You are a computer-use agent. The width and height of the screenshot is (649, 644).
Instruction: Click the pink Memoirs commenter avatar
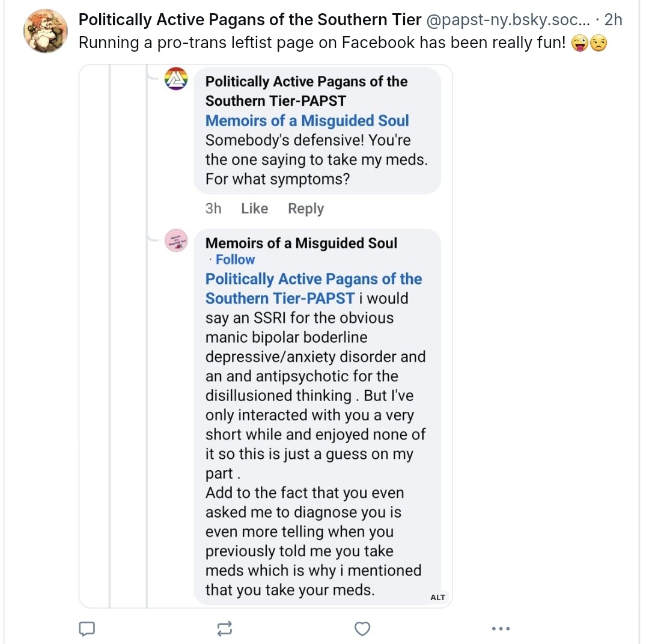pos(177,242)
